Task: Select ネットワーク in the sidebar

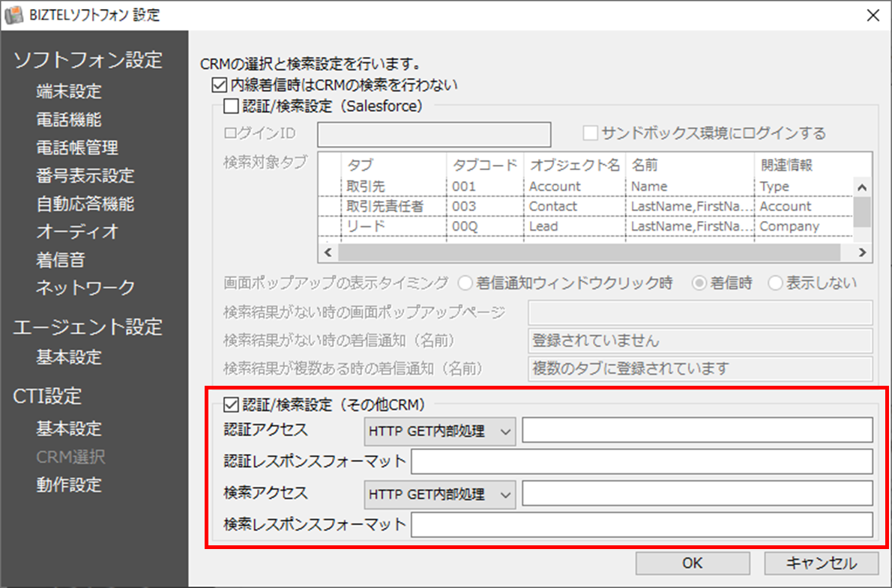Action: tap(85, 288)
